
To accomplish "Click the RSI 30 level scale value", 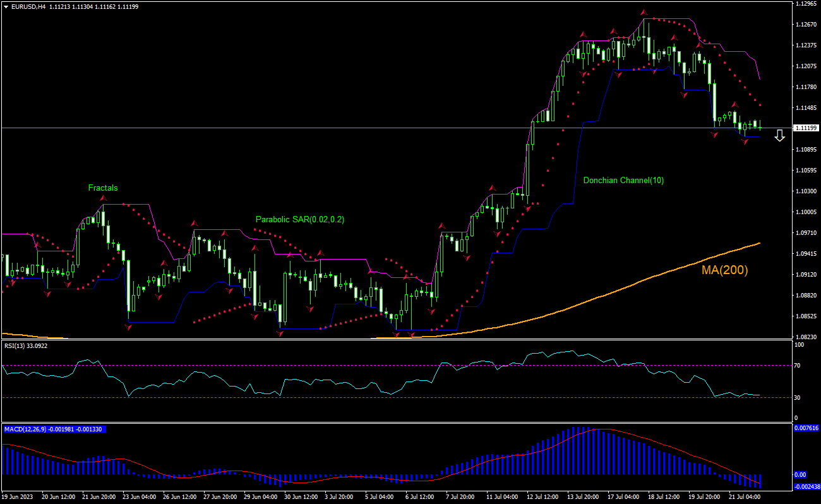I will tap(798, 397).
